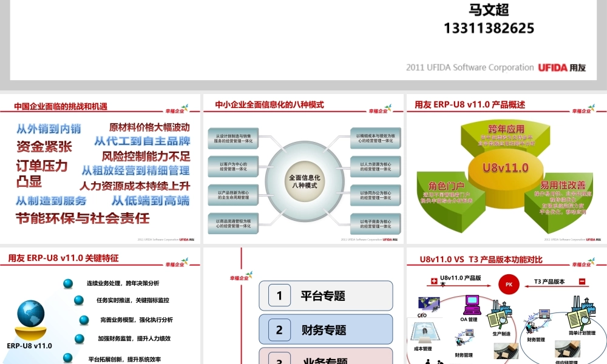The height and width of the screenshot is (364, 607).
Task: Click the phone number 13311382625
Action: coord(489,28)
